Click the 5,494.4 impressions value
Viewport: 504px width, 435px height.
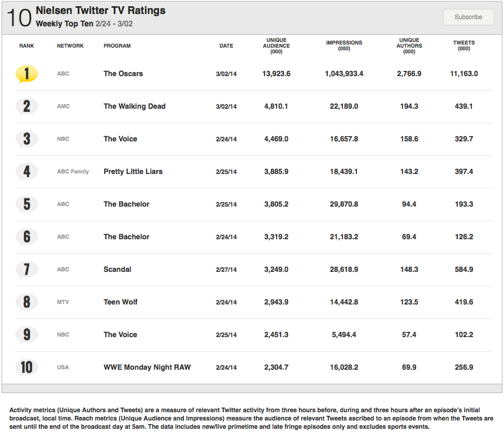tap(344, 335)
